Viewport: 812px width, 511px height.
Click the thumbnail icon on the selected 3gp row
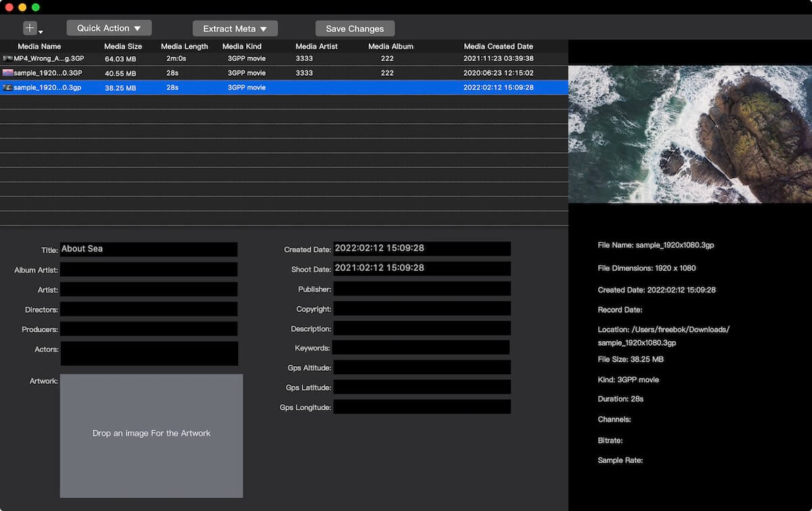tap(9, 87)
